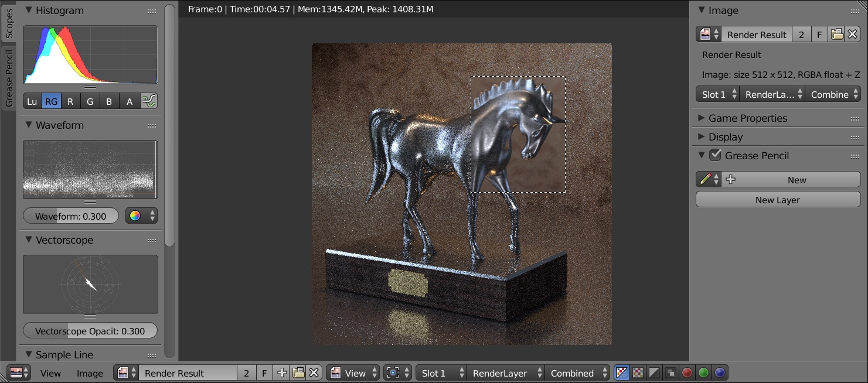Open the editor type selector in the header
Screen dimensions: 868x383
tap(18, 373)
